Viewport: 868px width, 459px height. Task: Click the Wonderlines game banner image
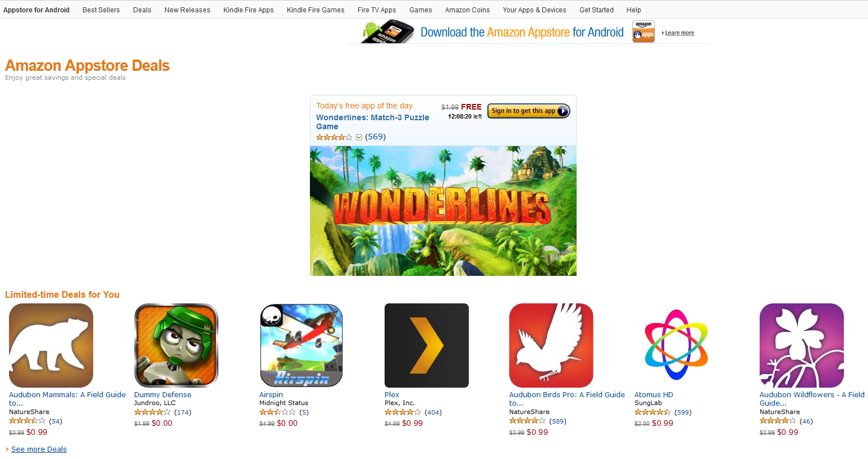443,211
